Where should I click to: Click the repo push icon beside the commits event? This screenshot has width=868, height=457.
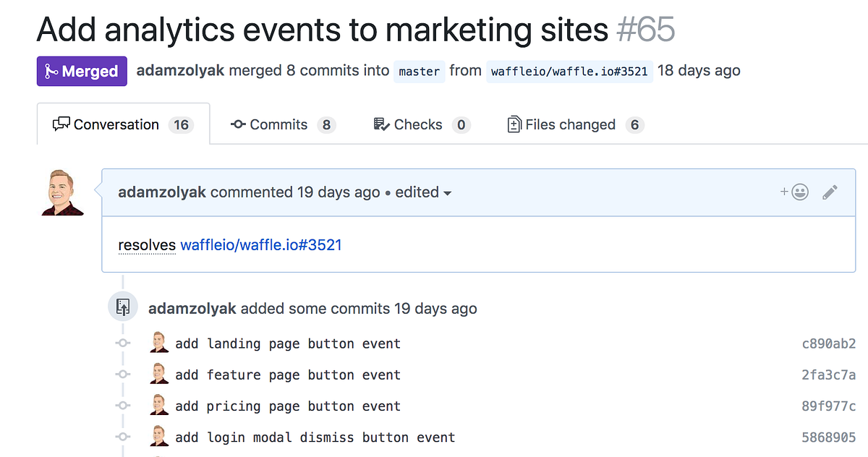coord(122,306)
